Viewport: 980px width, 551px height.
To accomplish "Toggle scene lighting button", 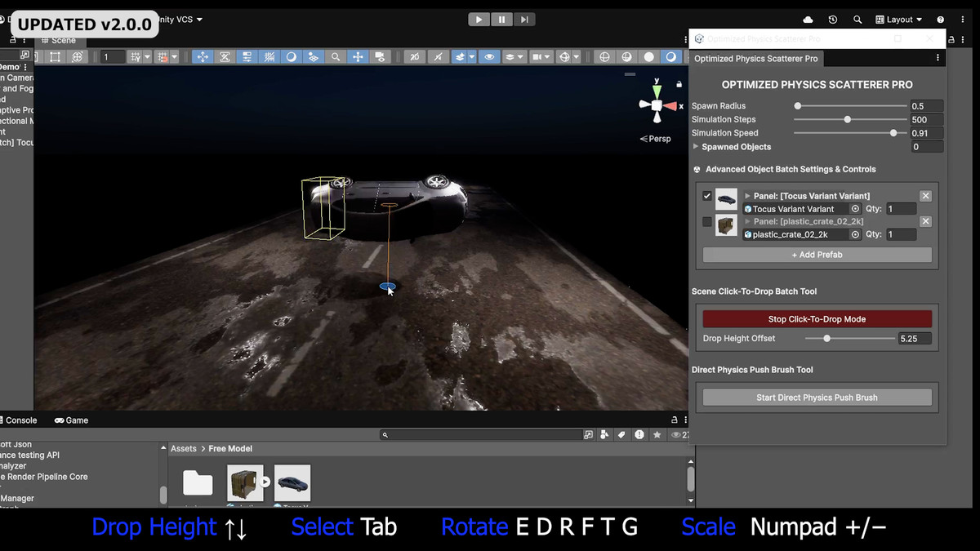I will coord(439,56).
